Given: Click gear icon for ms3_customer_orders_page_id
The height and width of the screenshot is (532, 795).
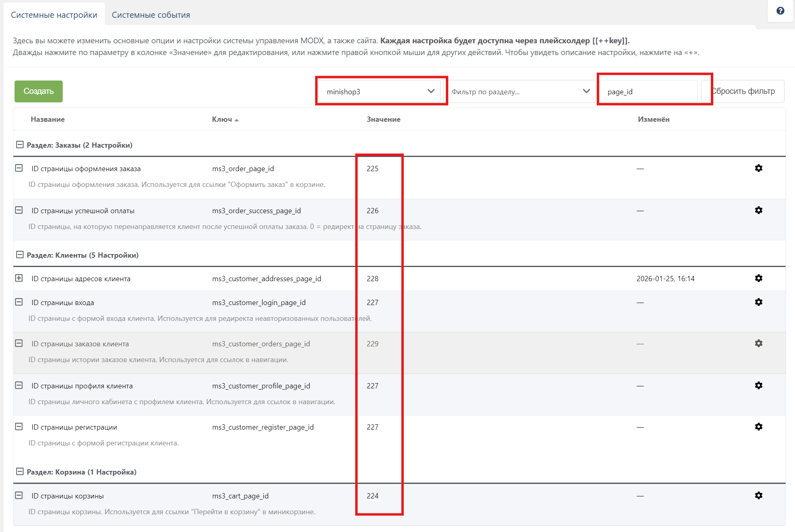Looking at the screenshot, I should pyautogui.click(x=759, y=343).
